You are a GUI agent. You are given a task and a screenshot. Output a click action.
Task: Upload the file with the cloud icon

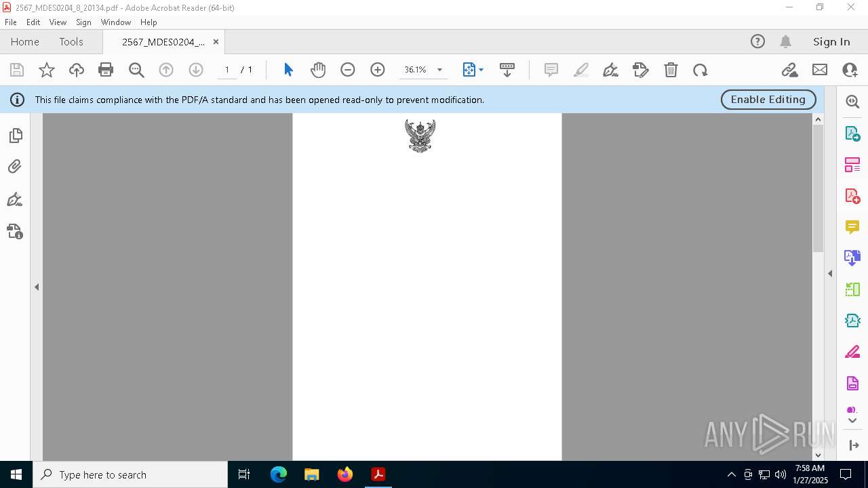click(77, 70)
